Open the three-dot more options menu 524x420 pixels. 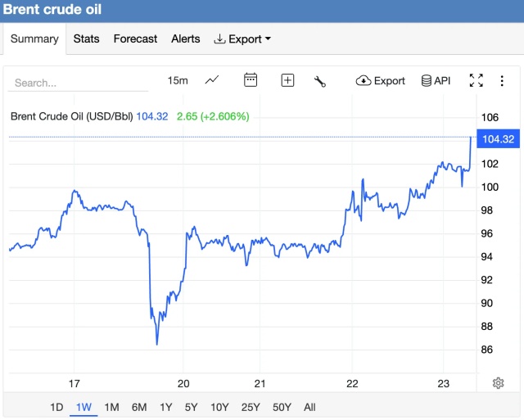501,80
